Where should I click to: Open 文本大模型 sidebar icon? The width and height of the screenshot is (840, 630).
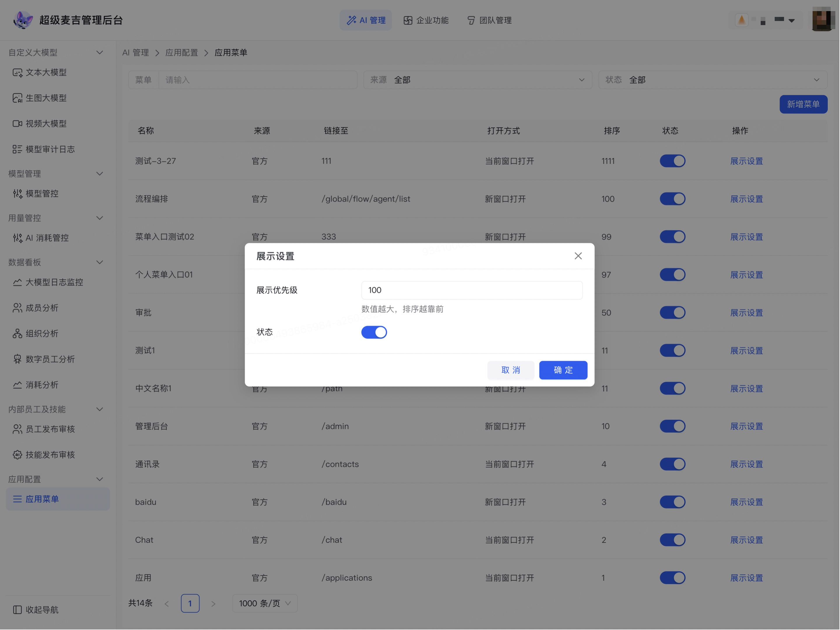click(17, 73)
